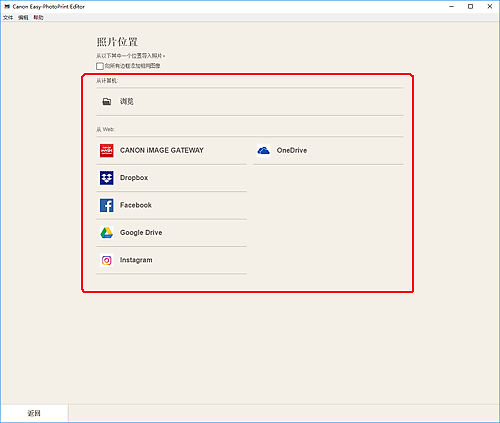Screen dimensions: 500x423
Task: Close the Easy-PhotoPrint Editor window
Action: pos(490,6)
